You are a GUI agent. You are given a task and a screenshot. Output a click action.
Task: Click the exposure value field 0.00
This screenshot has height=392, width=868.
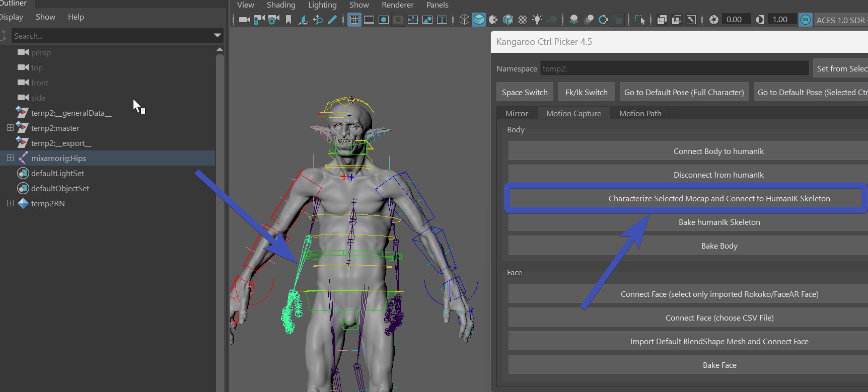pos(736,20)
